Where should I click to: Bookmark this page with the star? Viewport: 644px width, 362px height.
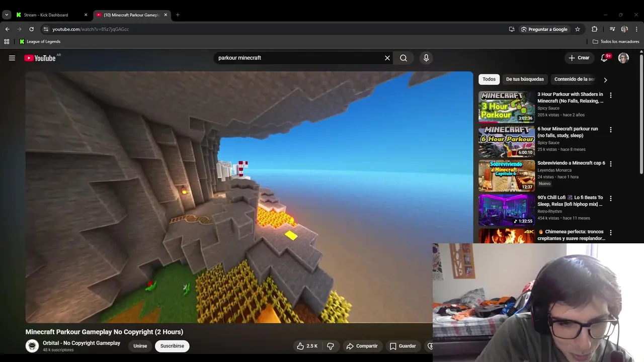click(x=578, y=29)
